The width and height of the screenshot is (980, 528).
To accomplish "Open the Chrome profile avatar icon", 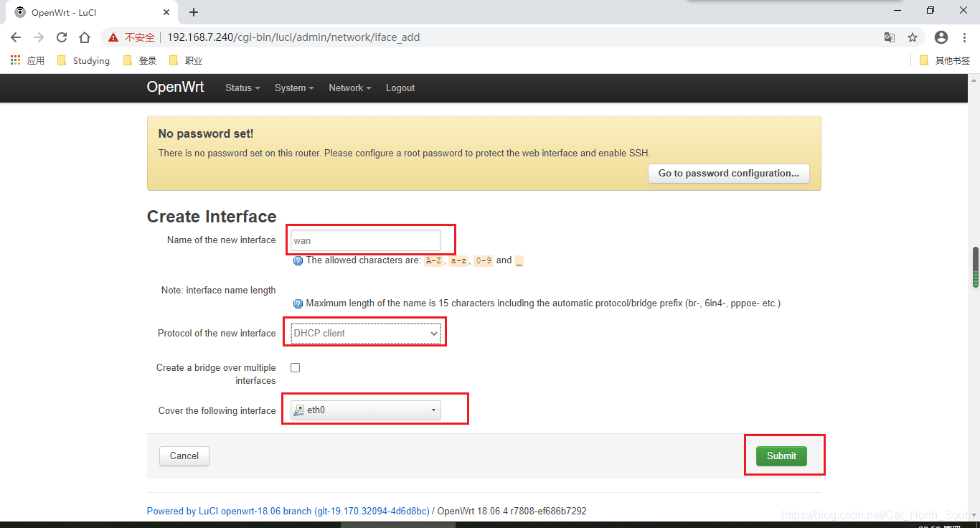I will pyautogui.click(x=941, y=37).
